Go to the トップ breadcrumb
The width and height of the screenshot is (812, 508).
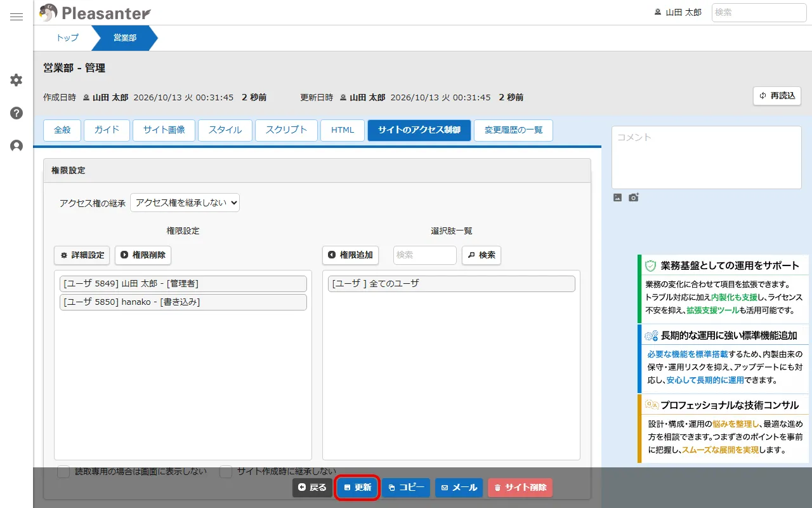coord(68,38)
